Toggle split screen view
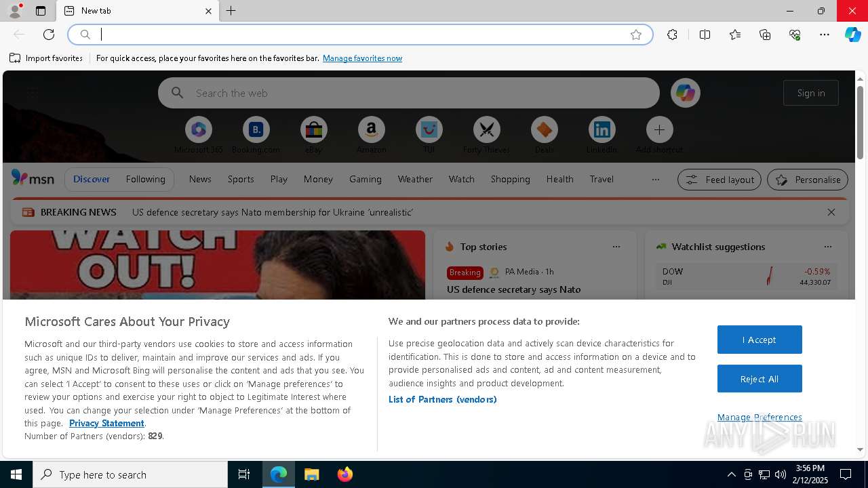Viewport: 868px width, 488px height. (705, 35)
